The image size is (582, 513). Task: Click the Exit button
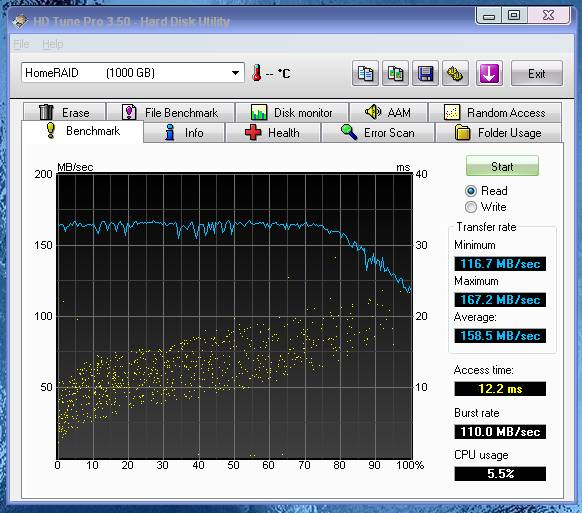tap(537, 73)
